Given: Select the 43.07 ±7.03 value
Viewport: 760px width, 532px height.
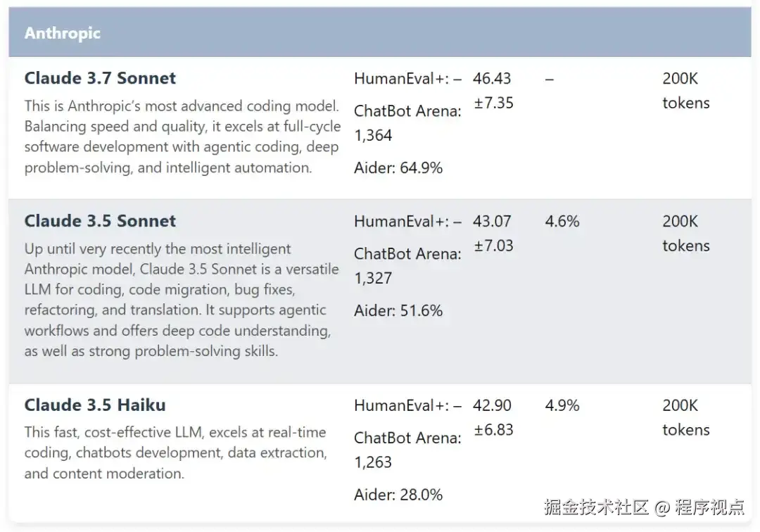Looking at the screenshot, I should coord(493,234).
